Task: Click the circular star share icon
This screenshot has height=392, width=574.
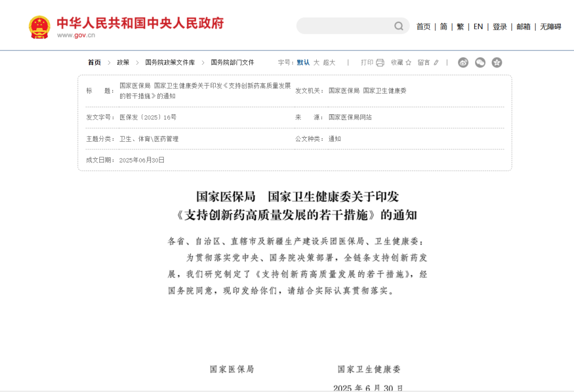Action: (x=497, y=62)
